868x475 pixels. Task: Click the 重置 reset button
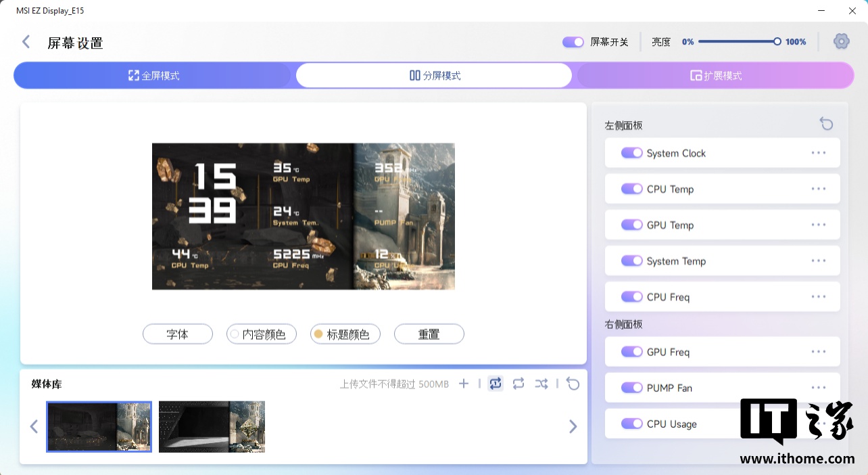pos(429,334)
